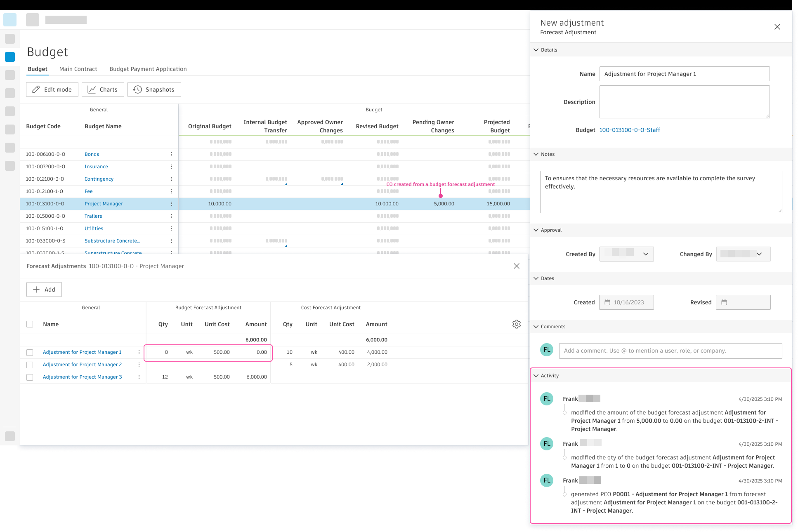Click the Description text area
798x532 pixels.
coord(684,102)
